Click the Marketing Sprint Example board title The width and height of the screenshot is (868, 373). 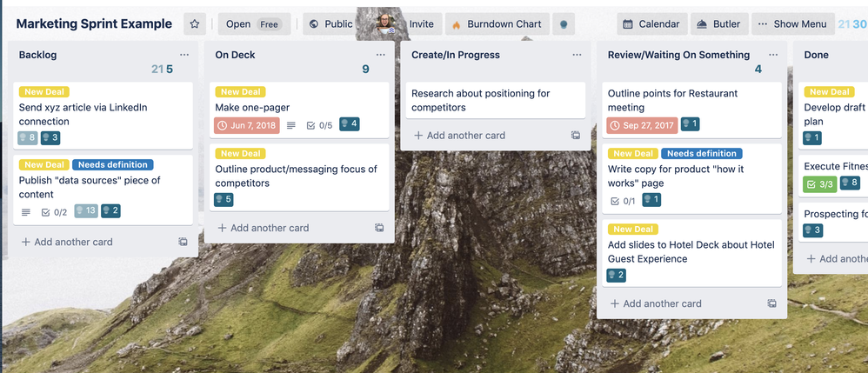click(94, 24)
